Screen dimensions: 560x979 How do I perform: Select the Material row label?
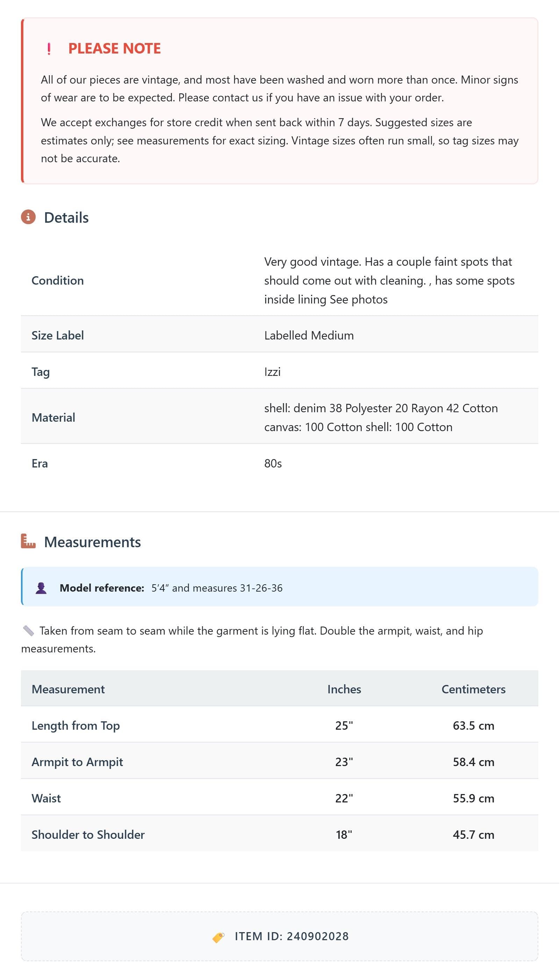pyautogui.click(x=53, y=418)
